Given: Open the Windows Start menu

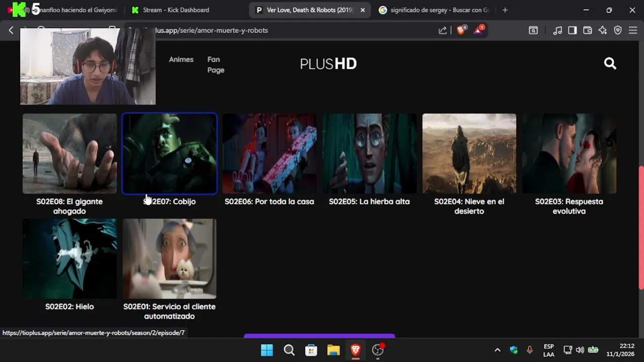Looking at the screenshot, I should [x=267, y=350].
